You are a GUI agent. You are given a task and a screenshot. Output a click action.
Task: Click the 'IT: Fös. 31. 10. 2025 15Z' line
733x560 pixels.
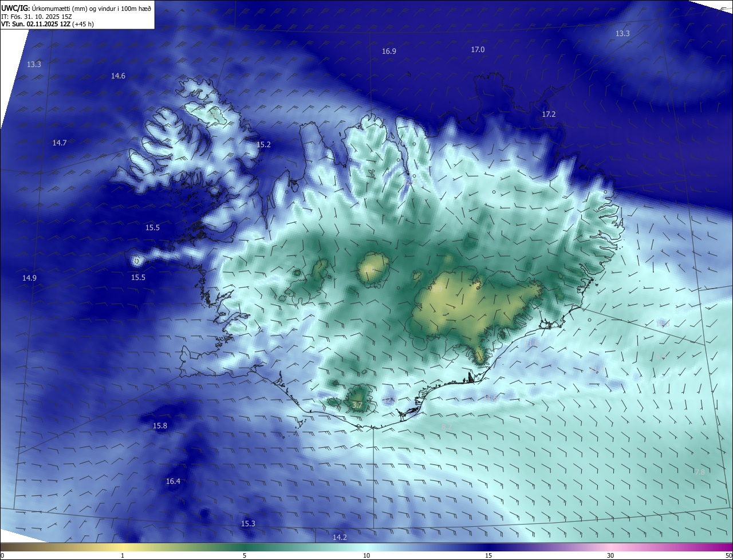(x=36, y=17)
